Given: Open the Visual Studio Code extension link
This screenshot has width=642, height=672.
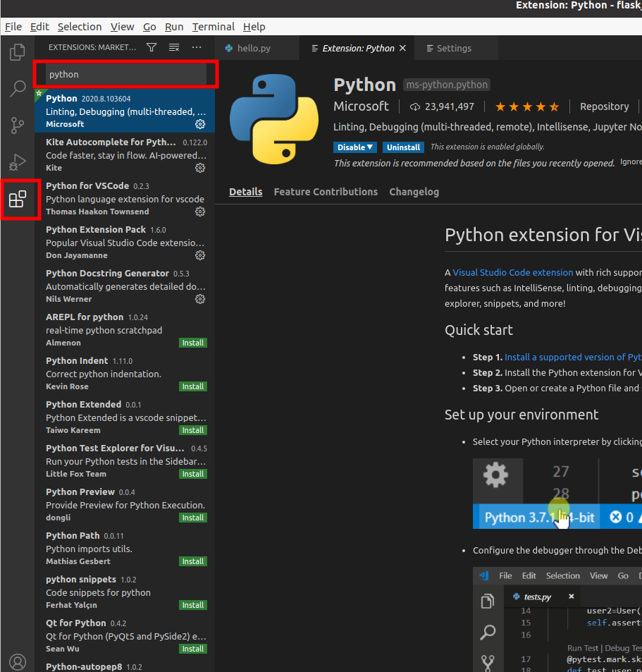Looking at the screenshot, I should pos(512,273).
